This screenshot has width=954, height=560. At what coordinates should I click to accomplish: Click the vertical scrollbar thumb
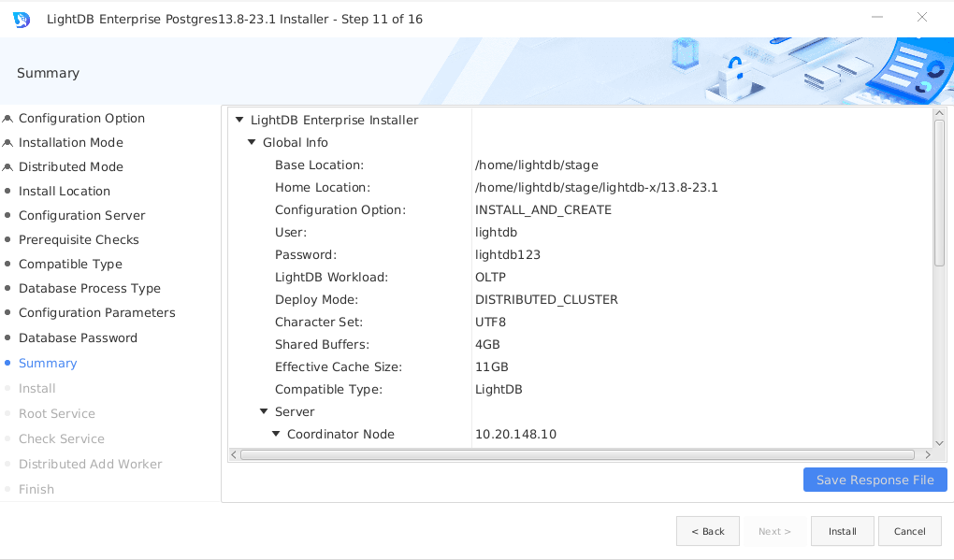pos(939,193)
